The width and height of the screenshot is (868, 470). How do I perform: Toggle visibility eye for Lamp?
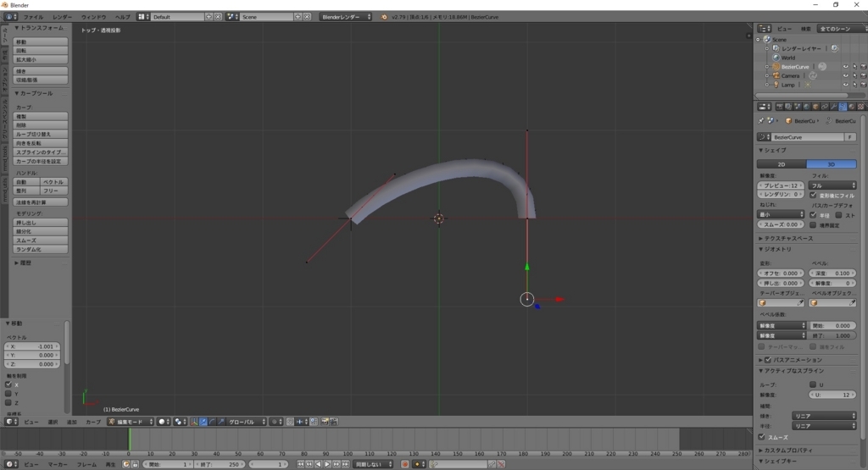(x=845, y=85)
